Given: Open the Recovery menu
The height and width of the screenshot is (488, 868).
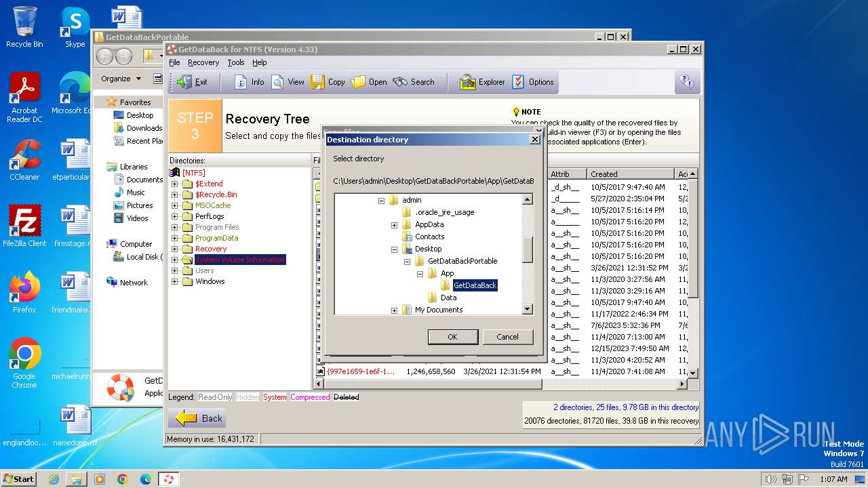Looking at the screenshot, I should pyautogui.click(x=203, y=62).
